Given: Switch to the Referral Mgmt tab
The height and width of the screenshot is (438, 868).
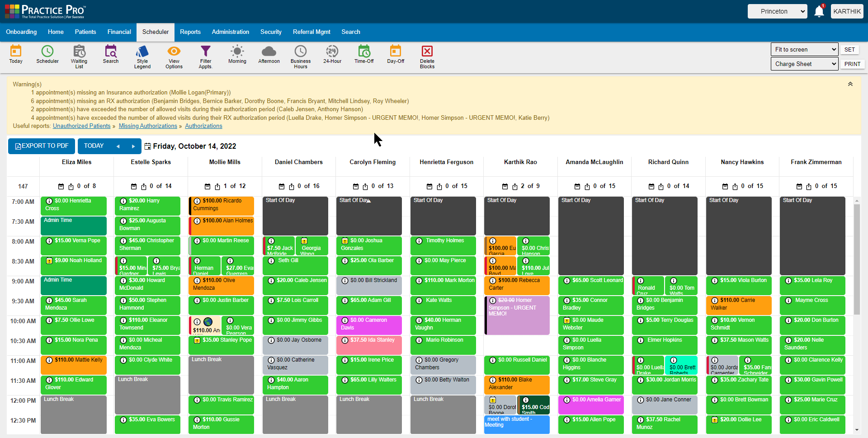Looking at the screenshot, I should [311, 32].
